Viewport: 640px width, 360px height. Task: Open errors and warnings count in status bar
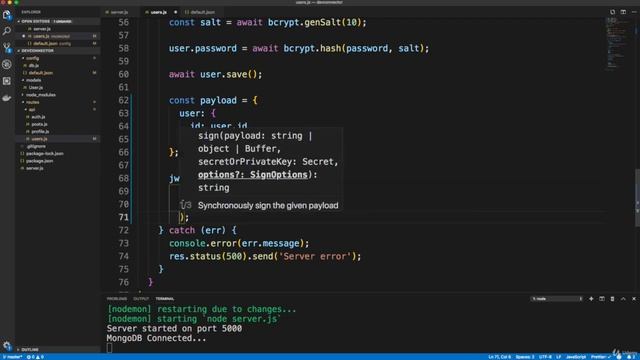pos(35,357)
